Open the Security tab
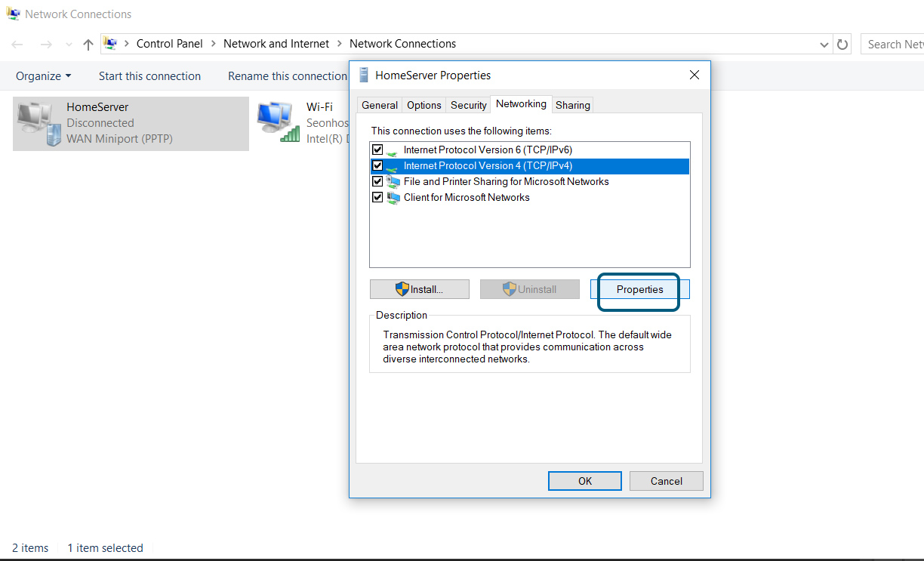This screenshot has height=561, width=924. pyautogui.click(x=469, y=105)
